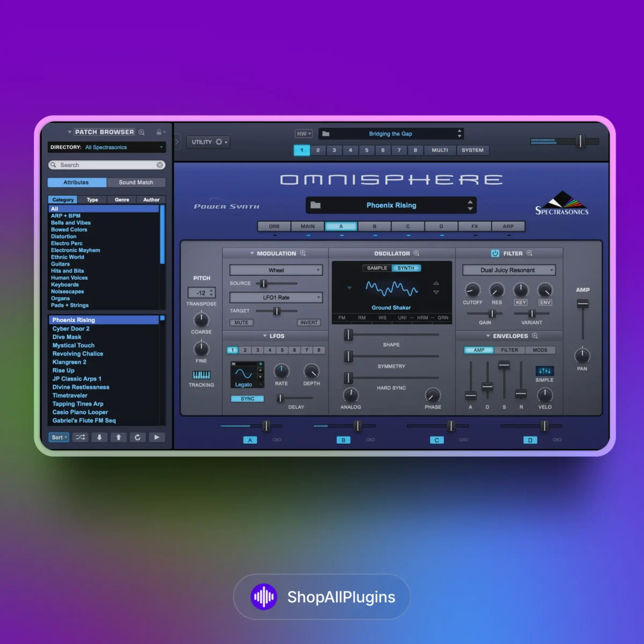Open Phoenix Rising patch selector arrows
This screenshot has height=644, width=644.
(470, 205)
